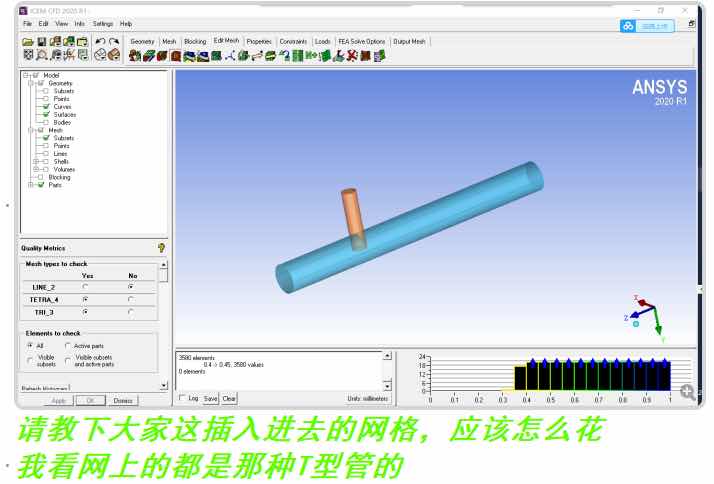Click Quality Metrics panel scroll down arrow
This screenshot has width=714, height=484.
coord(163,386)
